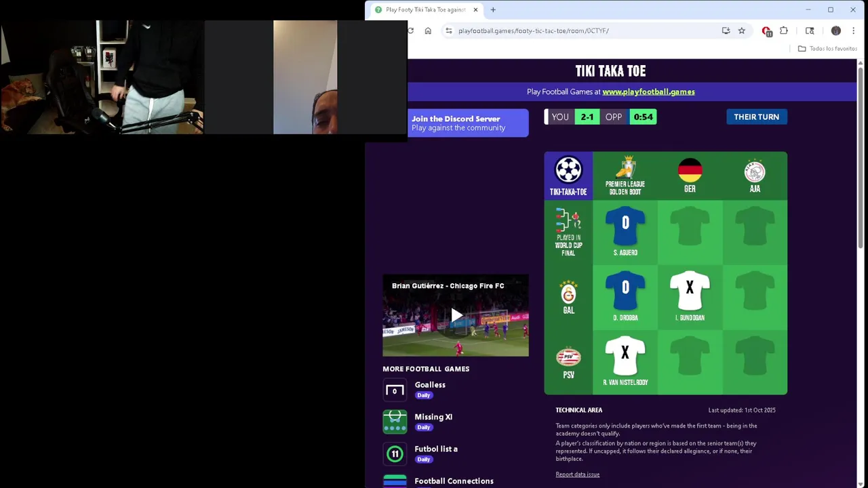Pick the empty PSV and AJA cell
The height and width of the screenshot is (488, 868).
[755, 362]
